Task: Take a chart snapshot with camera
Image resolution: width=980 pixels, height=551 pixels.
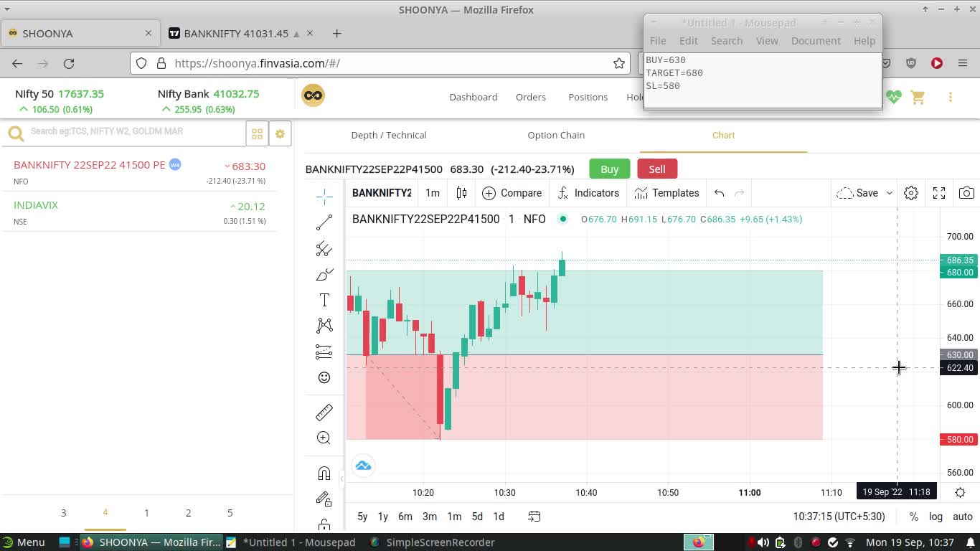Action: (x=966, y=193)
